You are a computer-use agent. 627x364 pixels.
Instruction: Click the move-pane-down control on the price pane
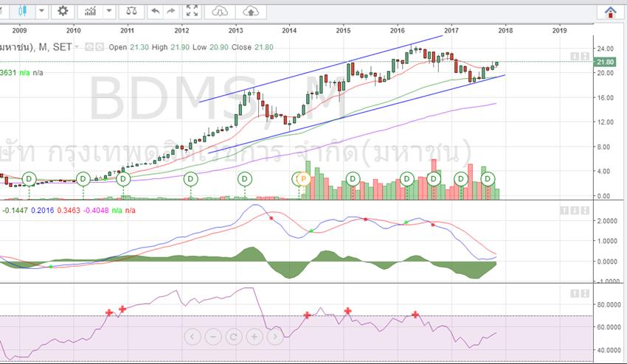point(575,57)
